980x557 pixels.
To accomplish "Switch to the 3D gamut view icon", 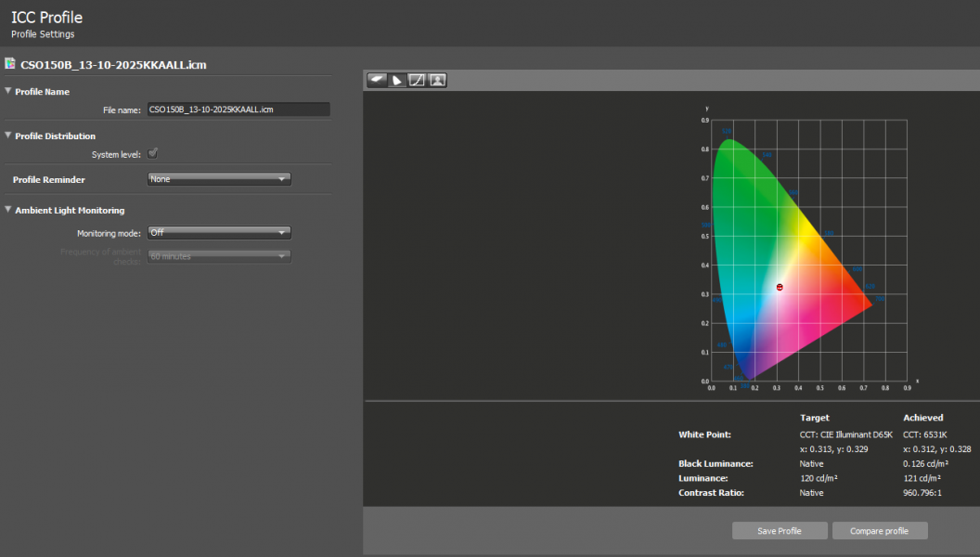I will point(378,80).
